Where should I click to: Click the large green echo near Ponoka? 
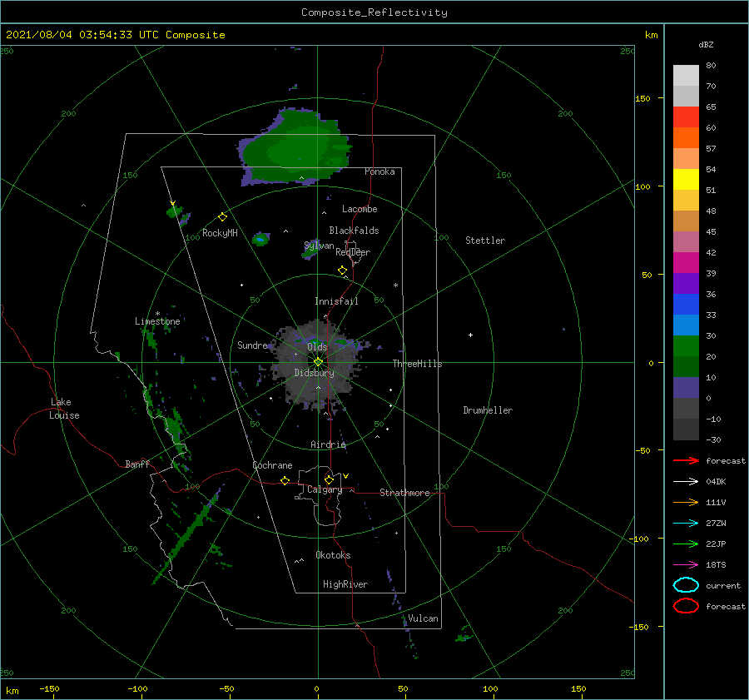[x=296, y=148]
